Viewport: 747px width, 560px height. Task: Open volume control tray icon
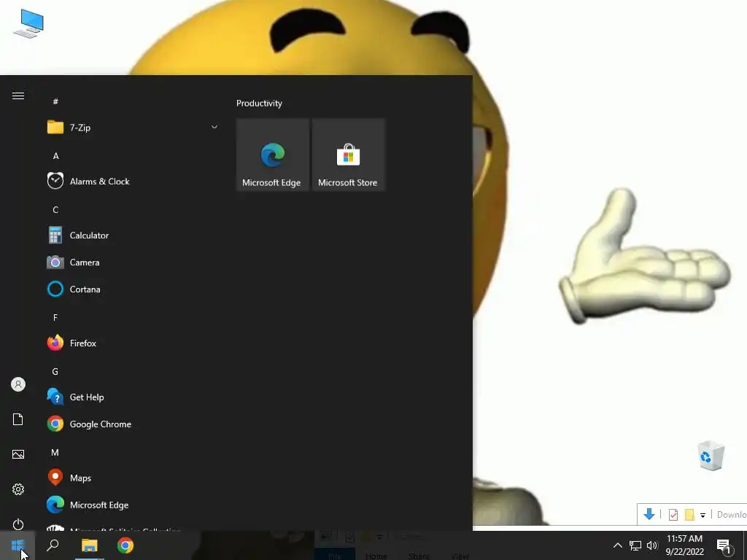652,545
